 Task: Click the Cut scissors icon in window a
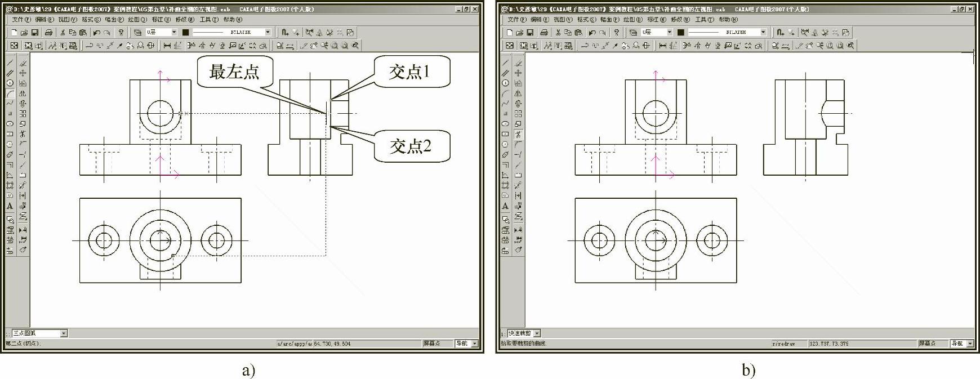coord(63,33)
